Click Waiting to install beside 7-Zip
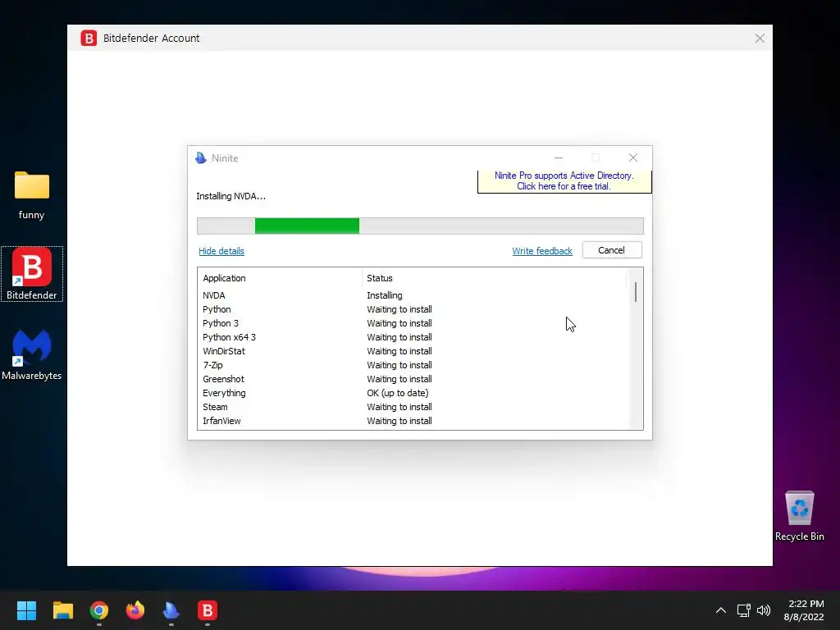This screenshot has width=840, height=630. (x=399, y=365)
